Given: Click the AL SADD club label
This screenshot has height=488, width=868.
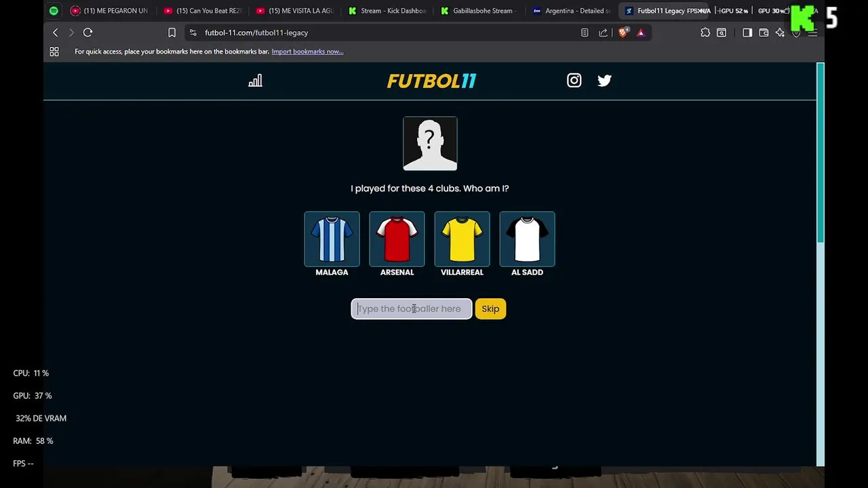Looking at the screenshot, I should pos(527,272).
